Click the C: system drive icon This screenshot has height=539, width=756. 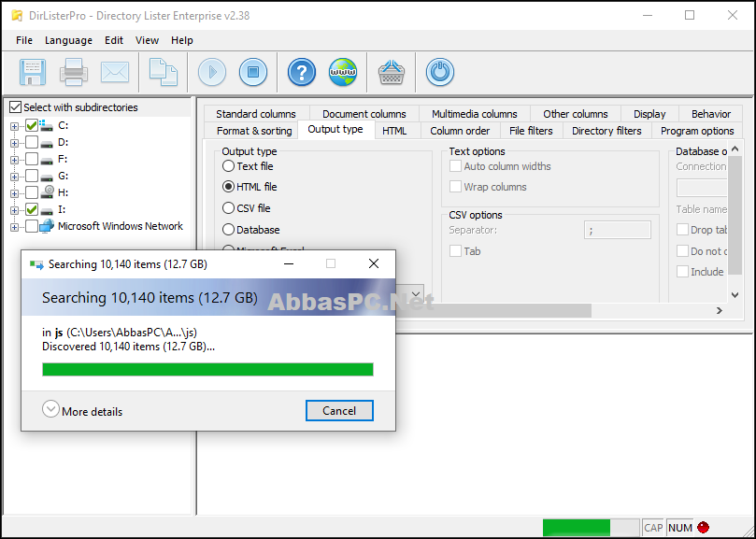47,125
